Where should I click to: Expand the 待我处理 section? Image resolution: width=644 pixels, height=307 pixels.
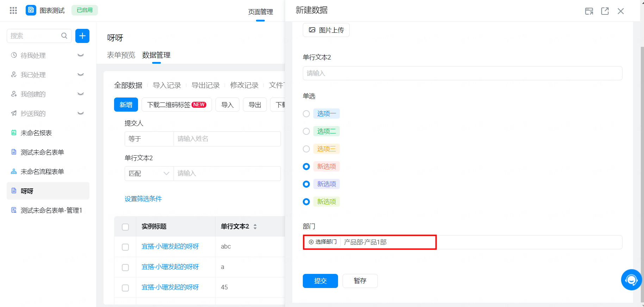tap(81, 55)
